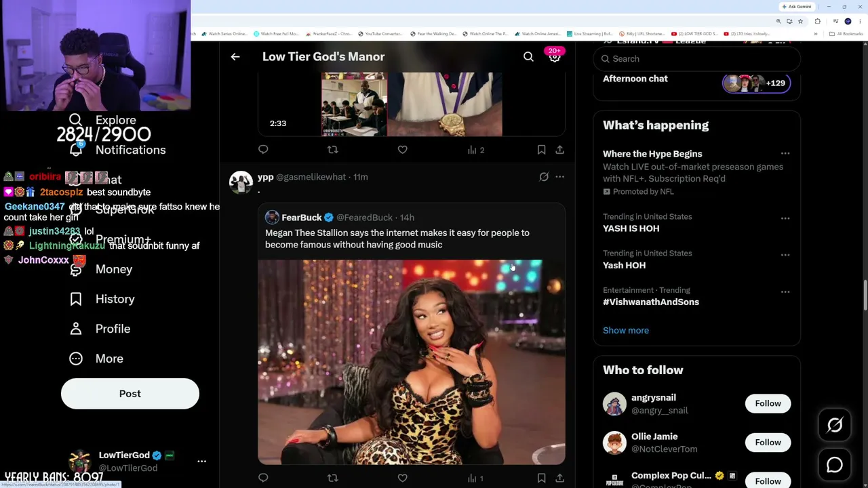Open Ollie Jamie's profile avatar
The image size is (868, 488).
(x=614, y=443)
